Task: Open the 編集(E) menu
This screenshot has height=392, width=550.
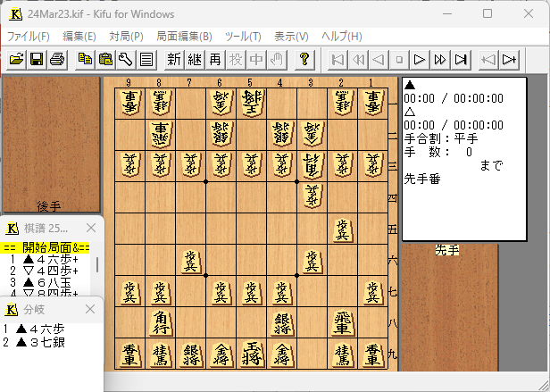Action: point(79,36)
